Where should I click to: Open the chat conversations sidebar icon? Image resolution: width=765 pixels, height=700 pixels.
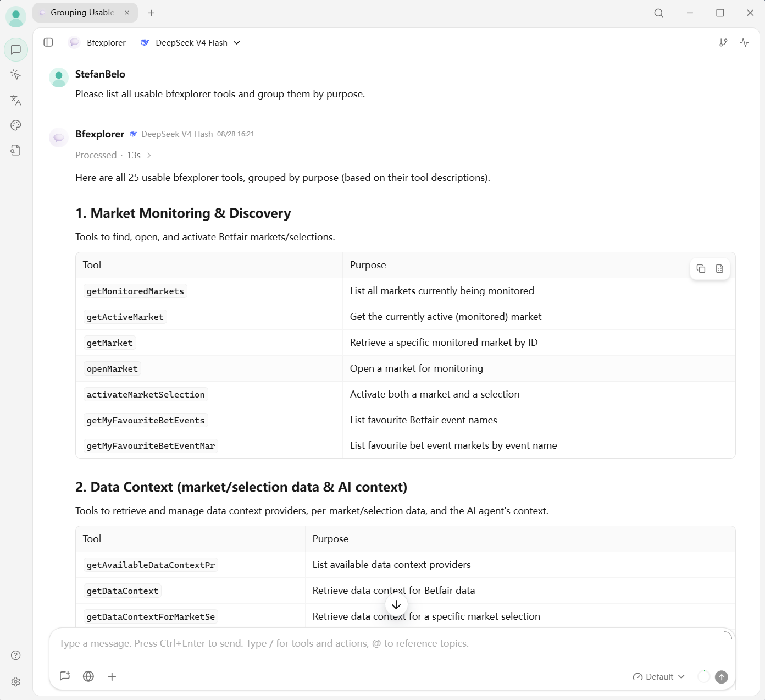coord(16,49)
